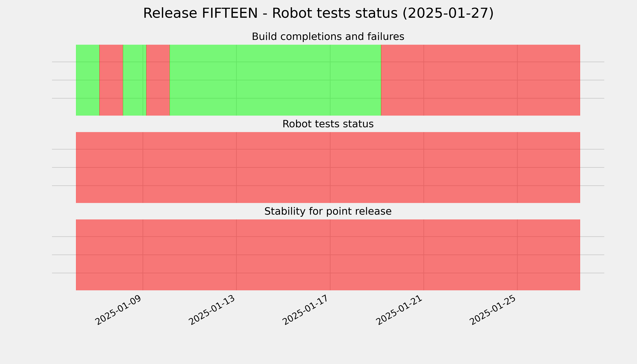This screenshot has width=637, height=364.
Task: Click the first narrow red segment in the build chart
Action: [111, 80]
